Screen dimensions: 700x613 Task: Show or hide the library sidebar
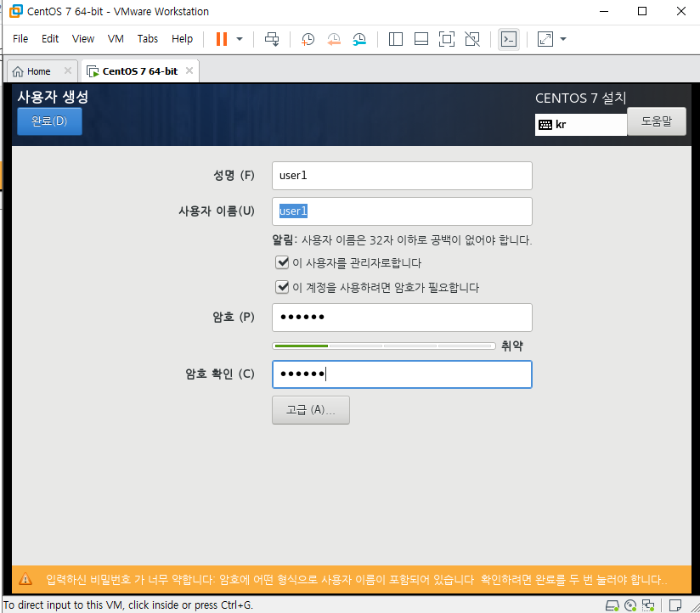(396, 39)
